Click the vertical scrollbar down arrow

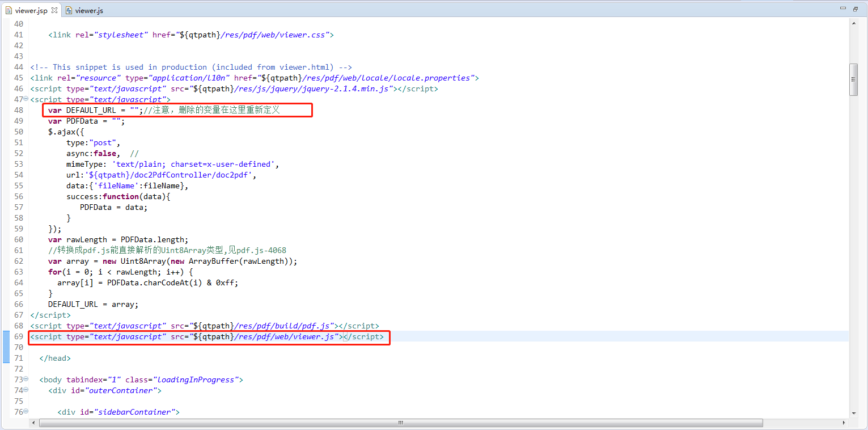click(x=853, y=412)
